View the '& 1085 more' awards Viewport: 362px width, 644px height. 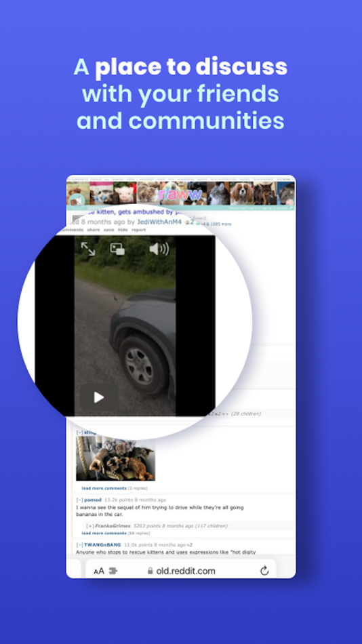(218, 224)
